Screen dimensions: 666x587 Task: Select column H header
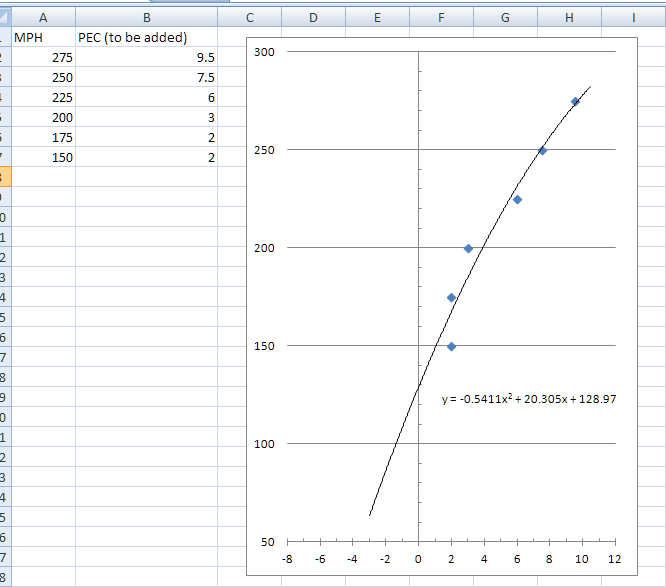570,17
